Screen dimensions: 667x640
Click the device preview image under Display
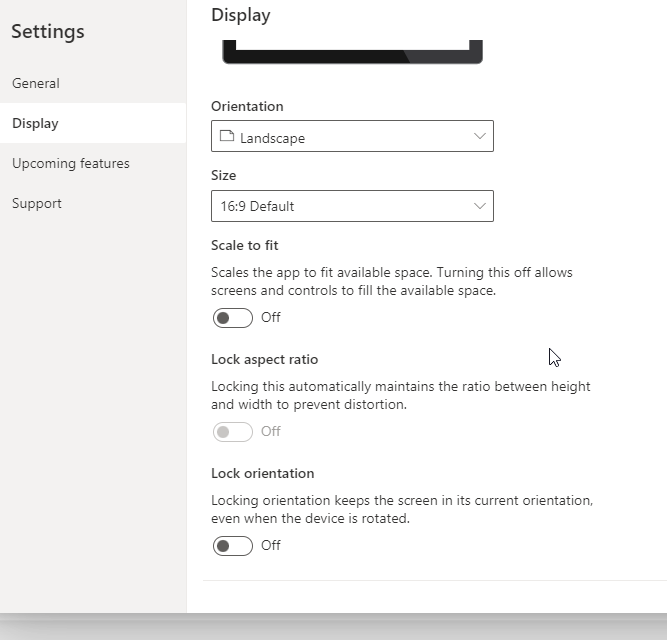tap(352, 52)
